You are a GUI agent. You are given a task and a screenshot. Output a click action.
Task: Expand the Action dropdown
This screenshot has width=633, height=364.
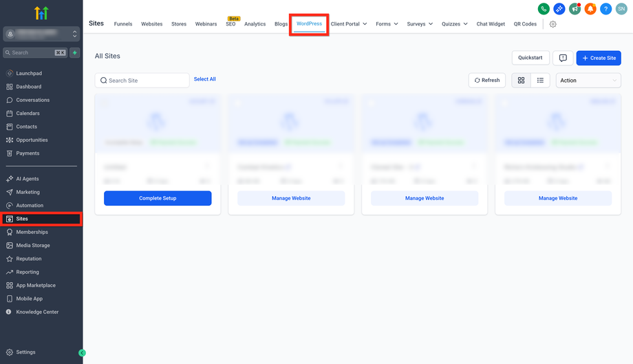coord(588,81)
